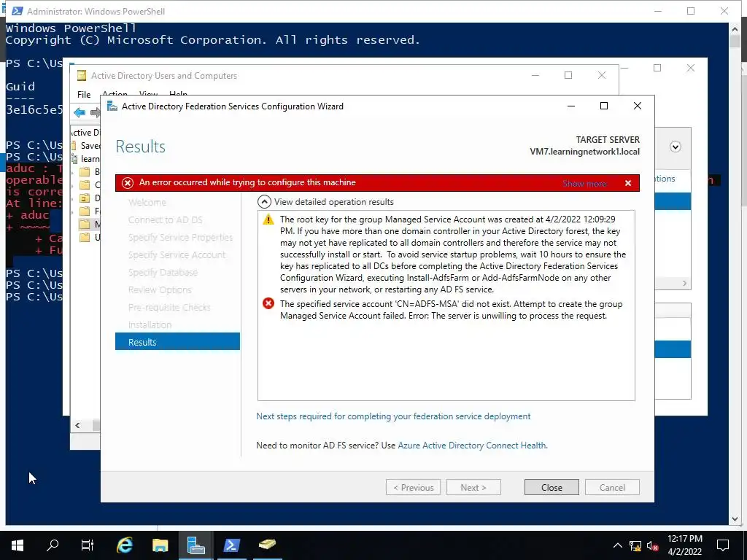Image resolution: width=747 pixels, height=560 pixels.
Task: Click the error icon in the red banner
Action: [x=127, y=183]
